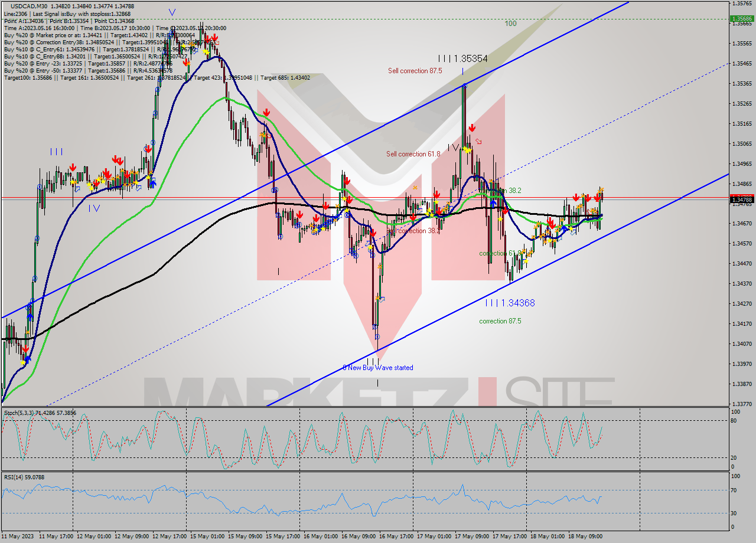Click the 1.34965 price axis label
This screenshot has width=756, height=543.
(x=742, y=163)
